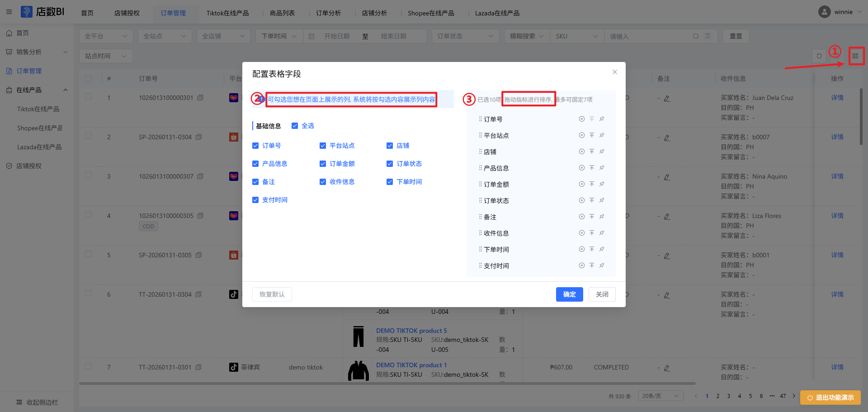
Task: Click the 恢复默认 button
Action: [x=272, y=294]
